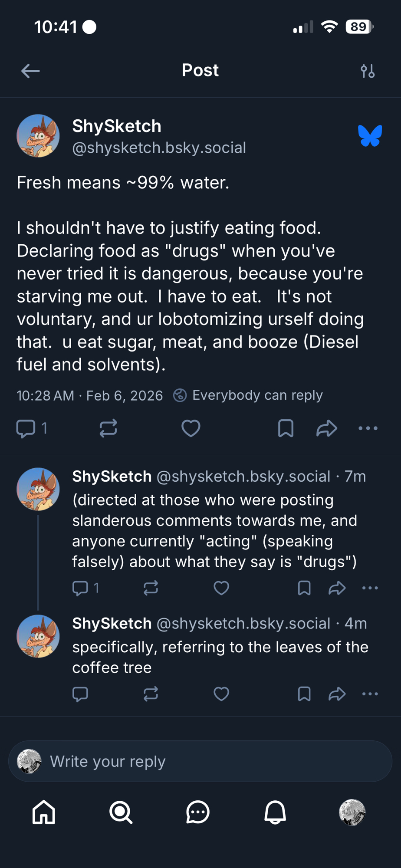Open chat messages in bottom navigation
The width and height of the screenshot is (401, 868).
[x=198, y=812]
